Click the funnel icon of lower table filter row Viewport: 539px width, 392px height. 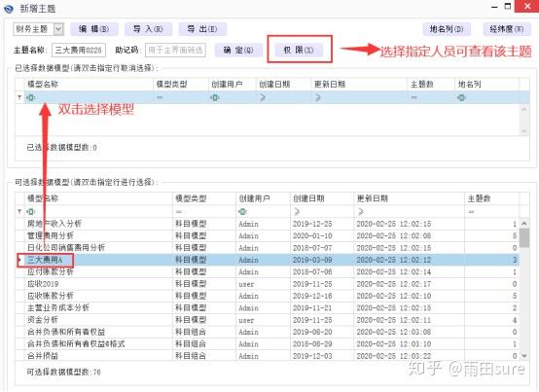(19, 212)
